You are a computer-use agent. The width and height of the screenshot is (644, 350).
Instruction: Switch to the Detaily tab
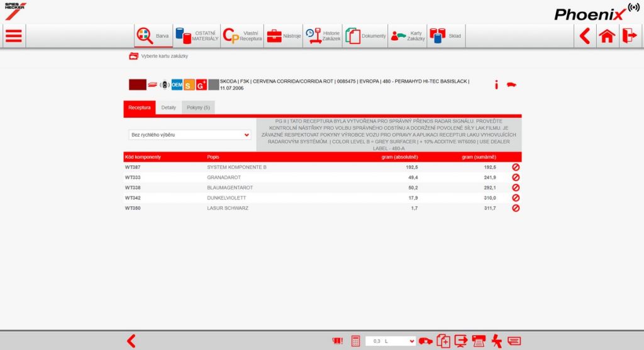169,108
